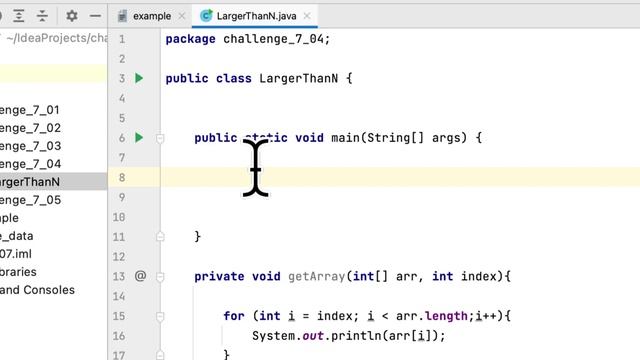Collapse all items in project panel
The width and height of the screenshot is (640, 360).
coord(42,16)
